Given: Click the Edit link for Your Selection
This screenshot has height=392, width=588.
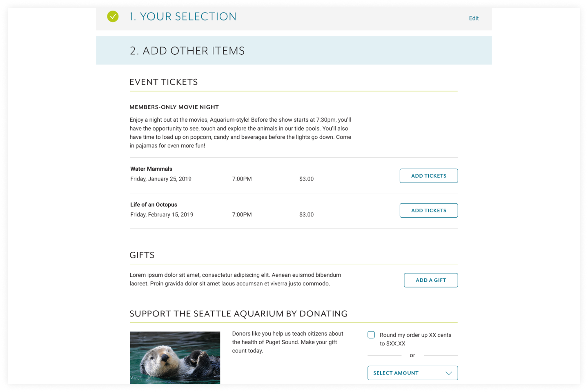Looking at the screenshot, I should tap(474, 18).
